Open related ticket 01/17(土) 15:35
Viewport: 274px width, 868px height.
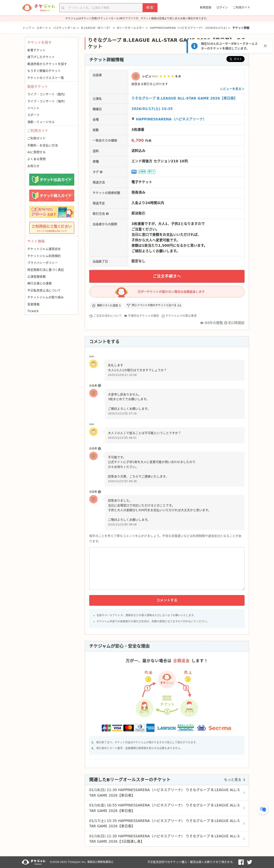pos(167,823)
